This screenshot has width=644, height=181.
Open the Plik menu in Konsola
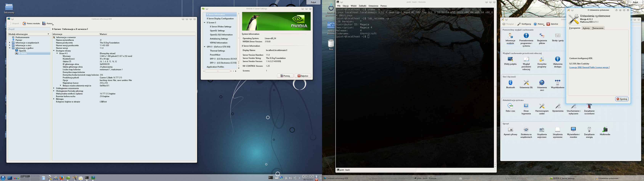(339, 6)
